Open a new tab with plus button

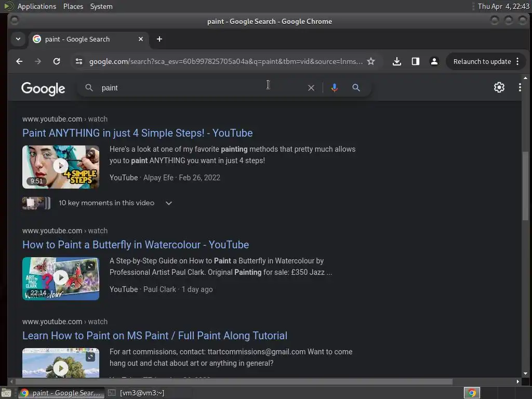pyautogui.click(x=159, y=39)
